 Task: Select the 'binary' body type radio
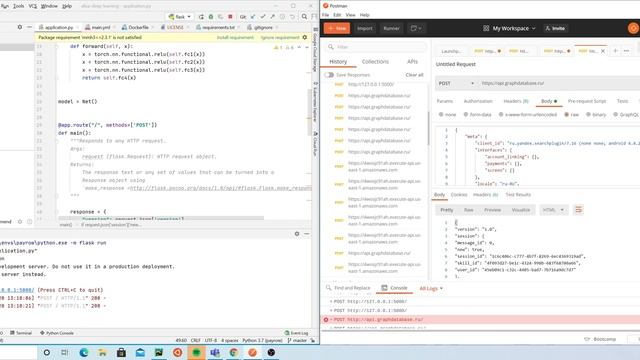pyautogui.click(x=588, y=115)
